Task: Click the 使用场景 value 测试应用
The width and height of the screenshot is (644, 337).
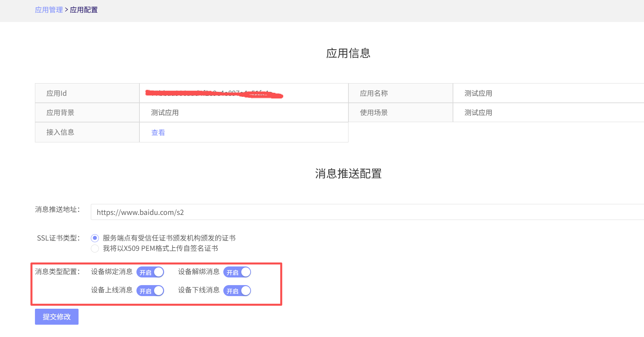Action: tap(478, 113)
